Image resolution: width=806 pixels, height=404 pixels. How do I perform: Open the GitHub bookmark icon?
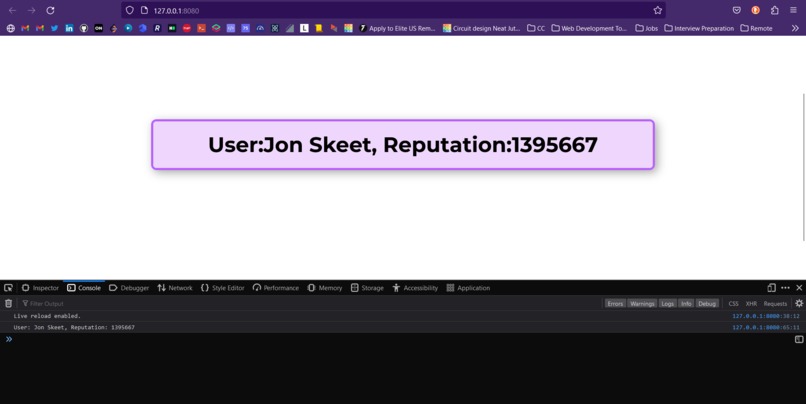[84, 28]
